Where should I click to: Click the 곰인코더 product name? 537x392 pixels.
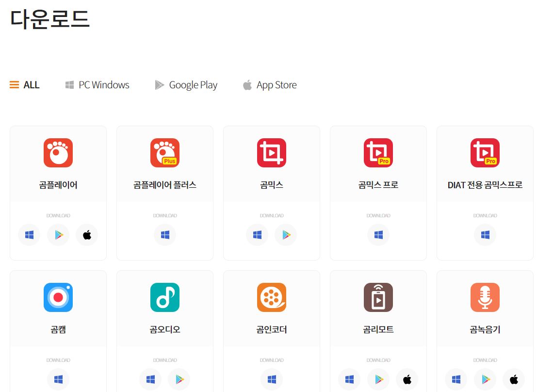click(272, 329)
